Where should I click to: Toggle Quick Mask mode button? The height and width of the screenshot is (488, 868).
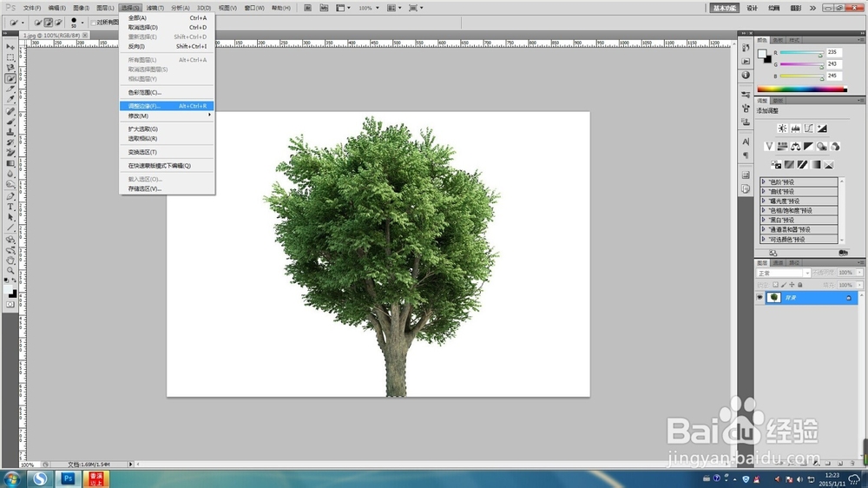10,305
